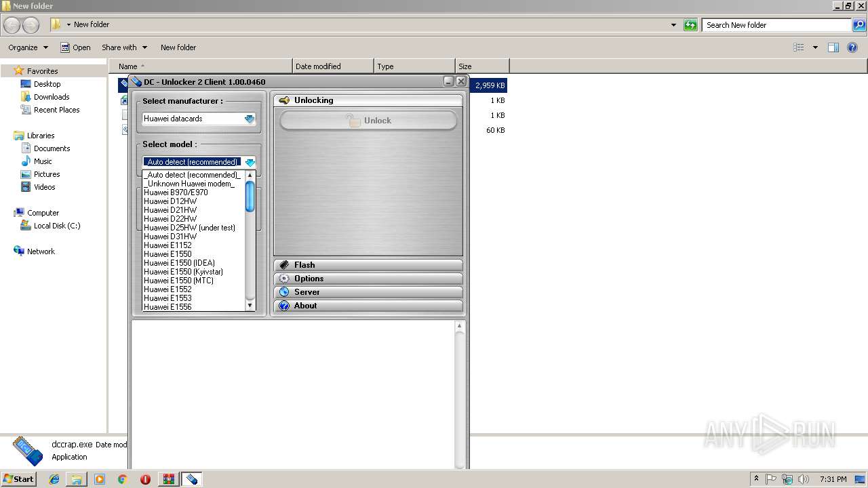Click the log area scroll-up arrow

tap(460, 326)
